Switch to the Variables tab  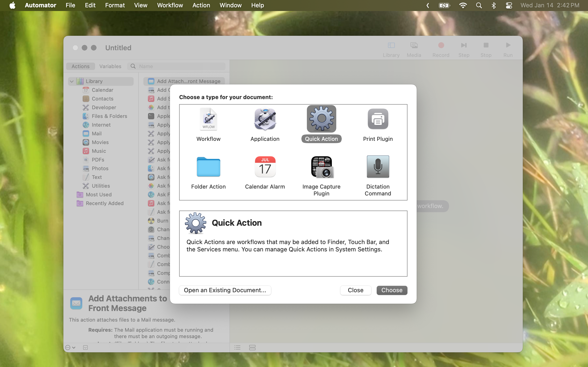[x=110, y=66]
